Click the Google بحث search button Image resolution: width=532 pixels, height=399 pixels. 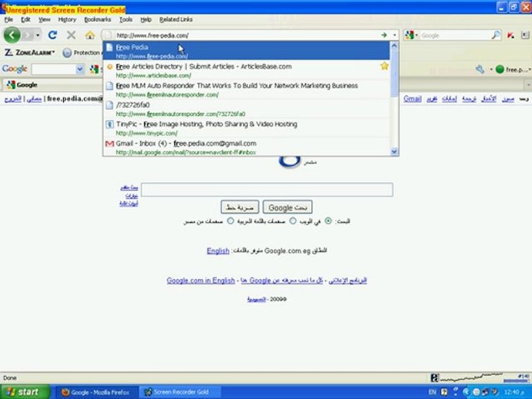click(x=288, y=207)
